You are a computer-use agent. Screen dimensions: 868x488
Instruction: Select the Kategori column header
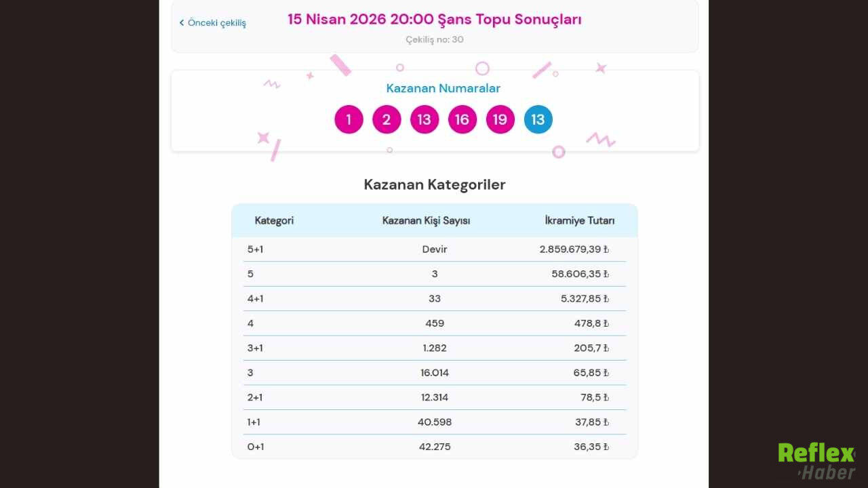point(274,220)
